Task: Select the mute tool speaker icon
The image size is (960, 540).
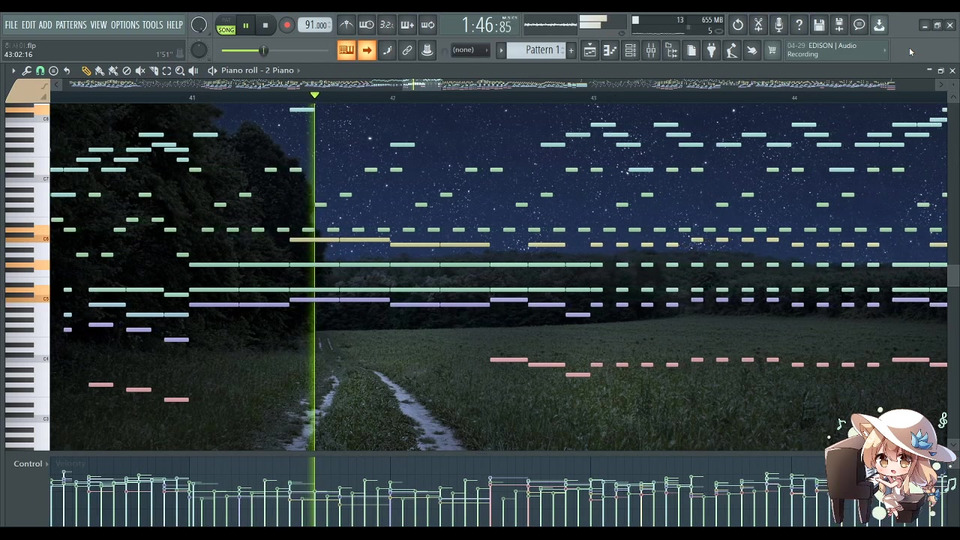Action: [140, 71]
